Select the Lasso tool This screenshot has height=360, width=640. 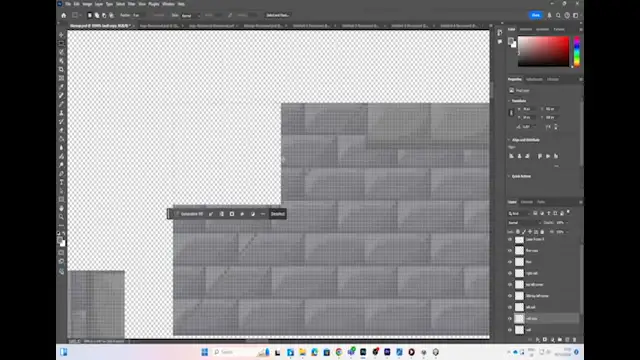click(x=61, y=52)
